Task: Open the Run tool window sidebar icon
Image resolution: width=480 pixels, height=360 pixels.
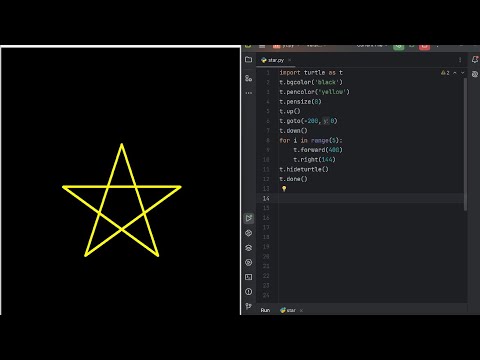Action: [x=249, y=218]
